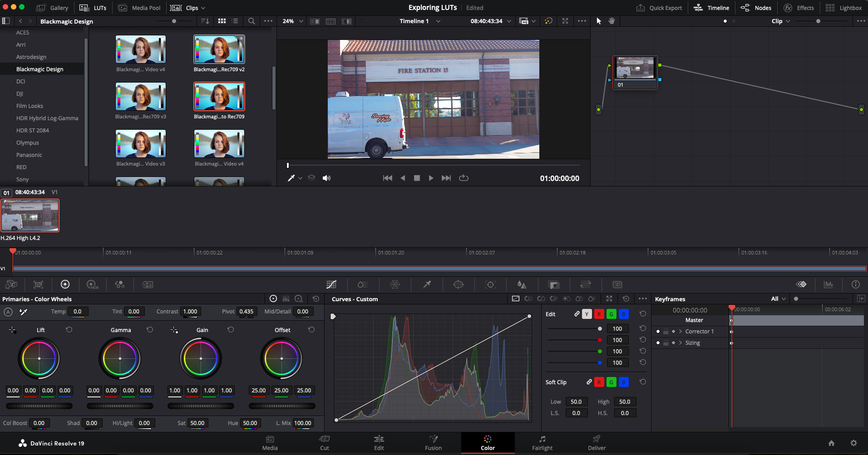Toggle Soft Clip green channel

pos(612,382)
